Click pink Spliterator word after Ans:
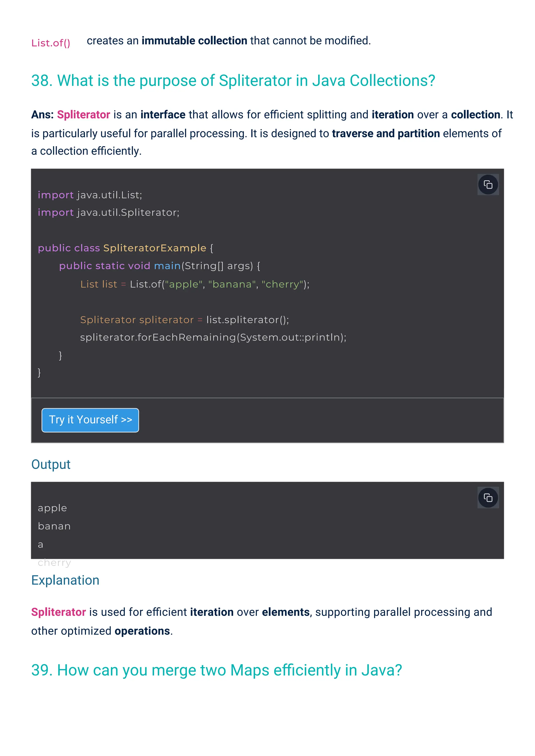This screenshot has width=535, height=756. pos(83,115)
